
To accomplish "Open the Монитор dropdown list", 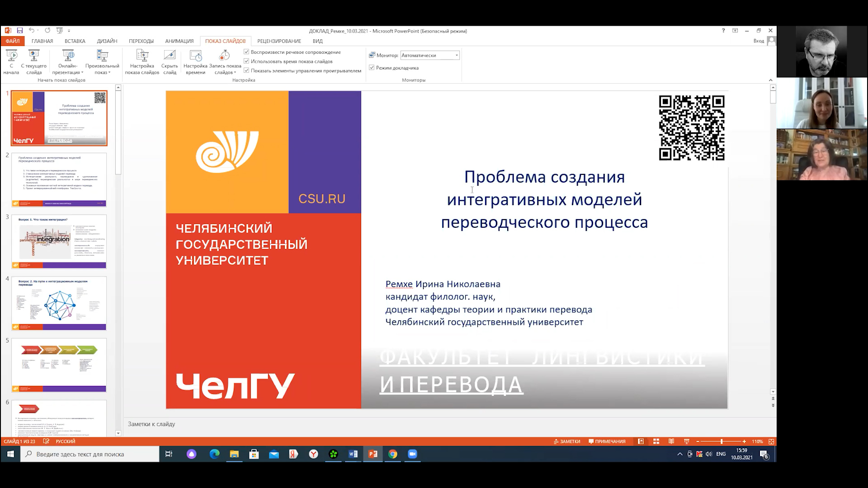I will (x=457, y=55).
